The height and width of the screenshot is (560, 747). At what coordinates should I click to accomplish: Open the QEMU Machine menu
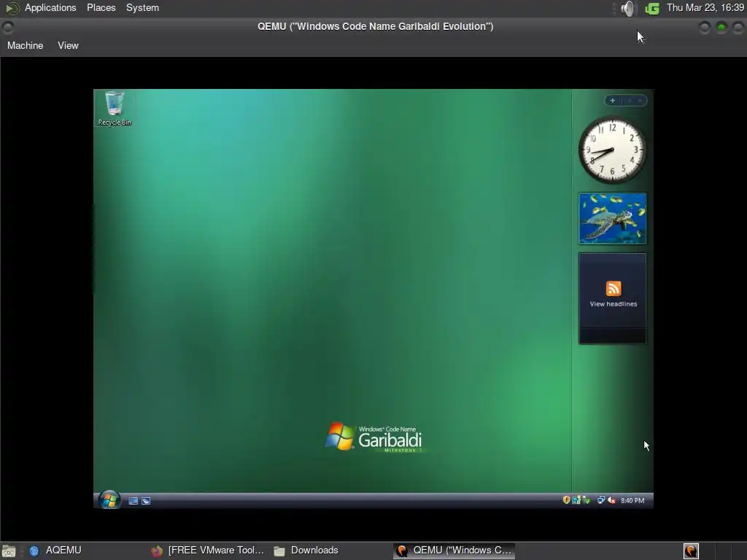[26, 46]
